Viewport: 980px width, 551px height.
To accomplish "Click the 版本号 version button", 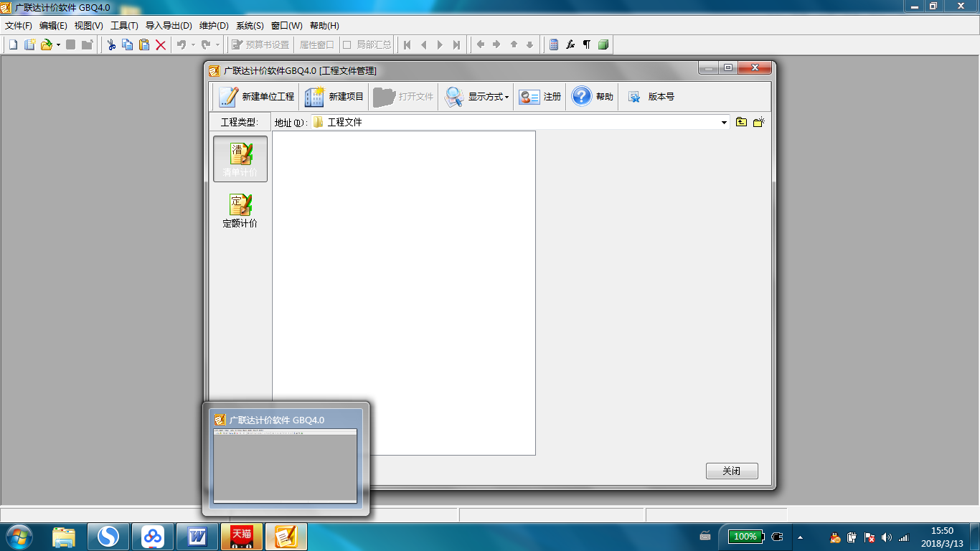I will pos(651,97).
